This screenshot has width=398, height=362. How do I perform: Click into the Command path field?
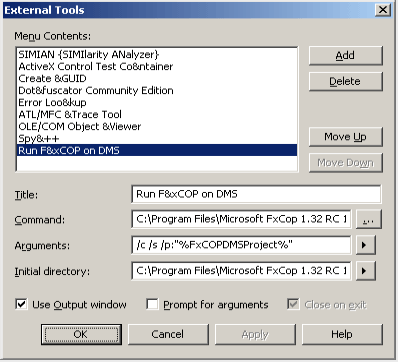point(241,219)
